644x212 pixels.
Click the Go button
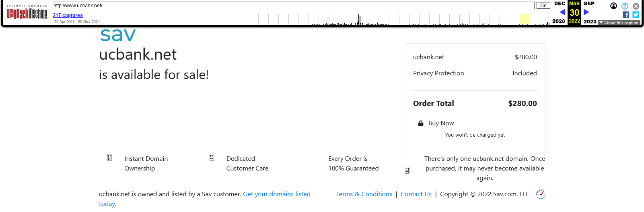click(543, 6)
